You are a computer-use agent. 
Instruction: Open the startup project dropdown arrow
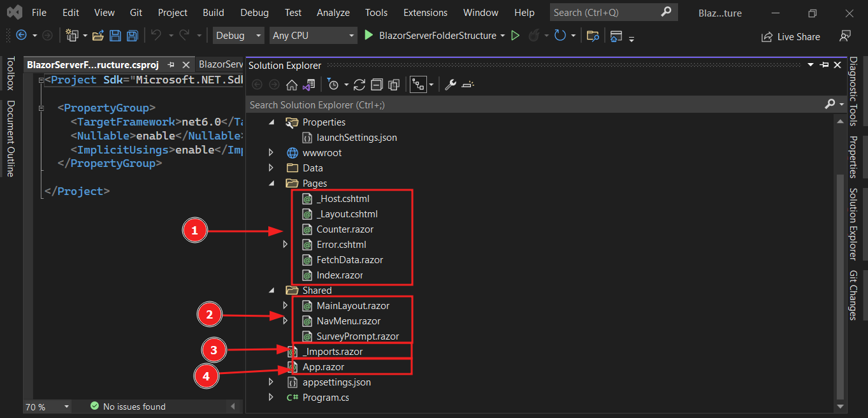point(503,36)
